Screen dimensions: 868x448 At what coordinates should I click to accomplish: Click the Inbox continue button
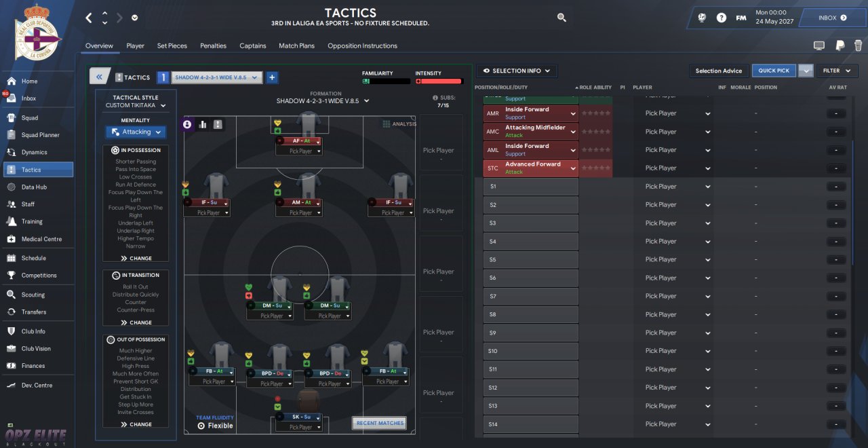tap(832, 18)
